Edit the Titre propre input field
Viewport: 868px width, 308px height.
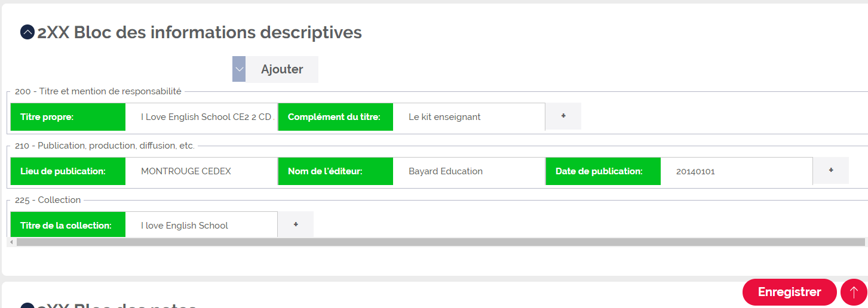pos(202,116)
